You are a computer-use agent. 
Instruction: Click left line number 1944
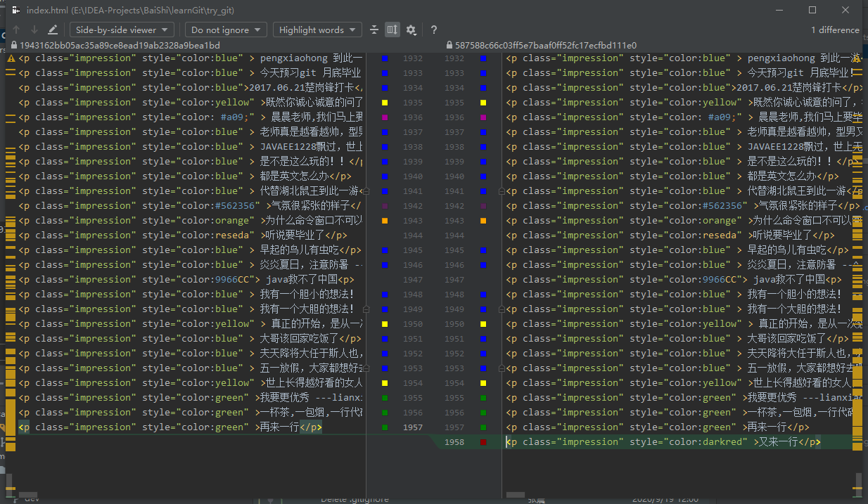tap(413, 235)
